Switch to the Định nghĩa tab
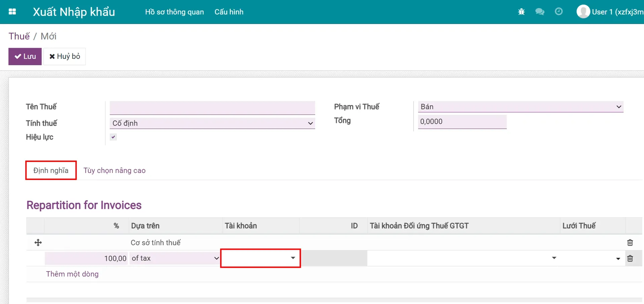 (x=51, y=170)
